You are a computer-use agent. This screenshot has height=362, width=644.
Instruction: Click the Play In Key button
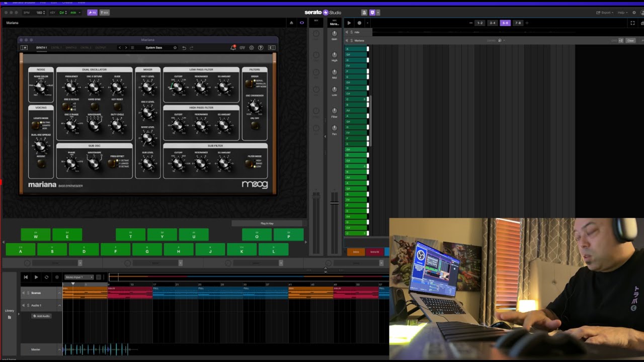click(x=267, y=223)
